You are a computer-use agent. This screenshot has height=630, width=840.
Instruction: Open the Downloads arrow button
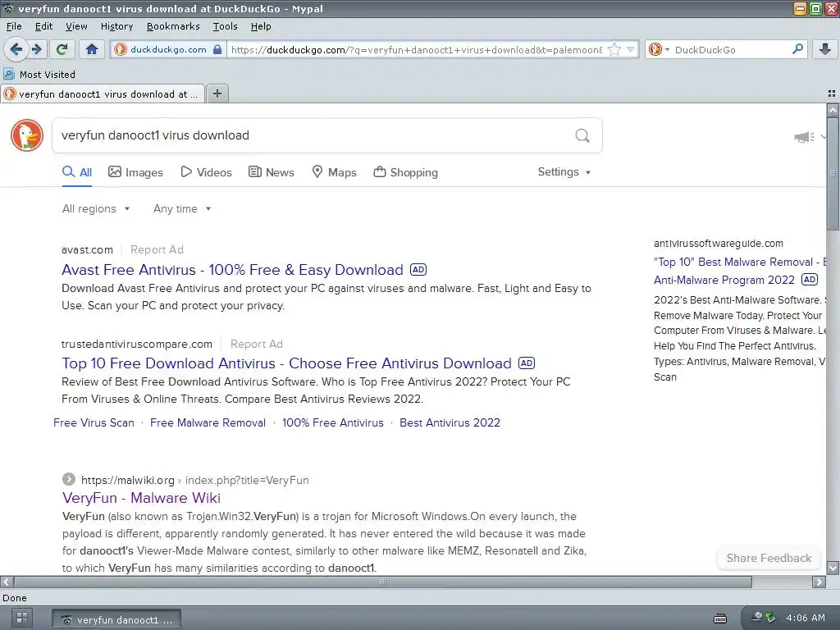tap(825, 49)
